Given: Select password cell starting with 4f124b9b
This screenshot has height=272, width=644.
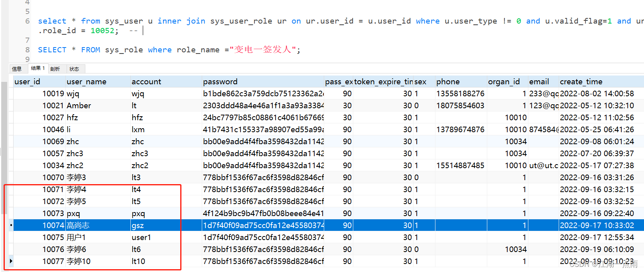Looking at the screenshot, I should pyautogui.click(x=263, y=213).
